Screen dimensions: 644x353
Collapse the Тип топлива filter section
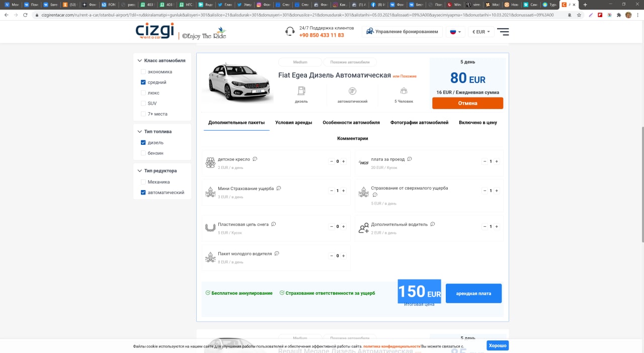click(155, 132)
